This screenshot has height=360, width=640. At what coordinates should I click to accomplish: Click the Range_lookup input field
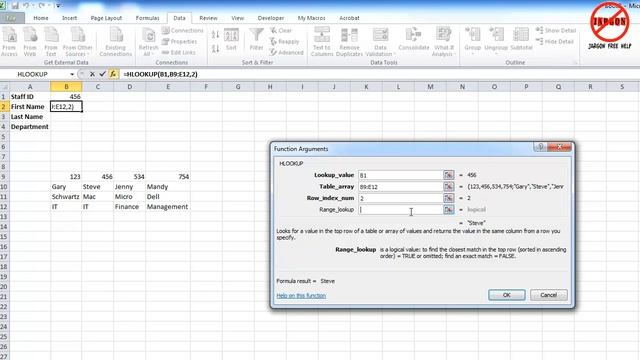(400, 209)
